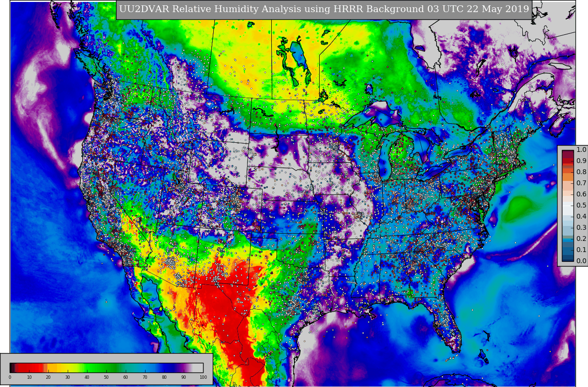Image resolution: width=588 pixels, height=387 pixels.
Task: Click the '0.0' label on vertical colorbar
Action: coord(581,261)
